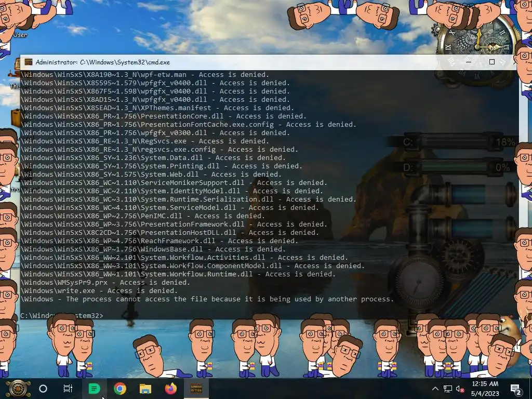Click the WindowsBase.dll line

click(x=153, y=249)
